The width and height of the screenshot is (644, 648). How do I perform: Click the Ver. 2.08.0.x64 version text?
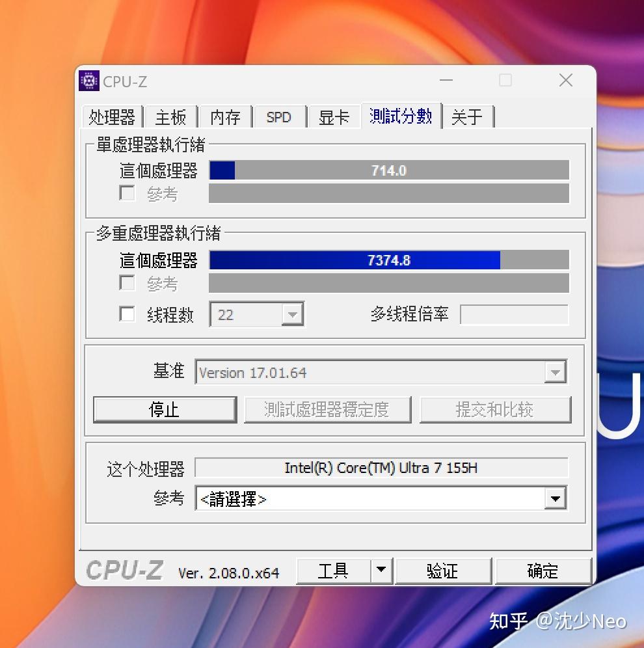tap(229, 573)
